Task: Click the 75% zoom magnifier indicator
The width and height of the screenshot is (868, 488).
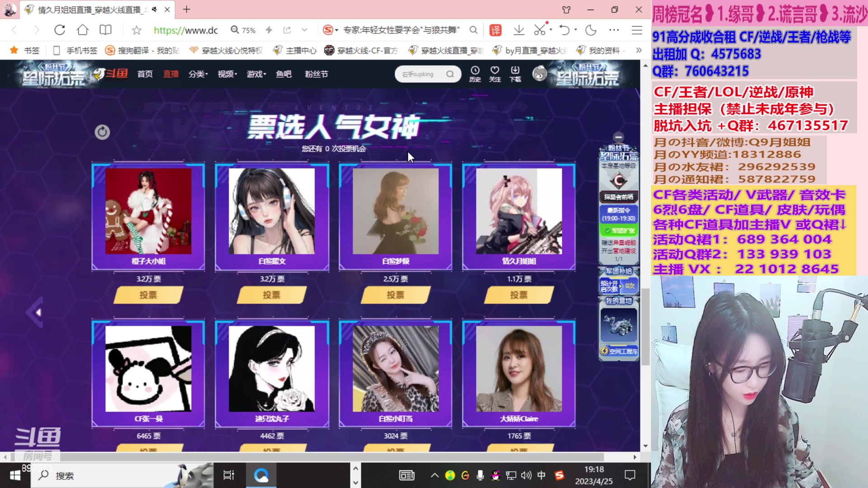Action: tap(243, 30)
